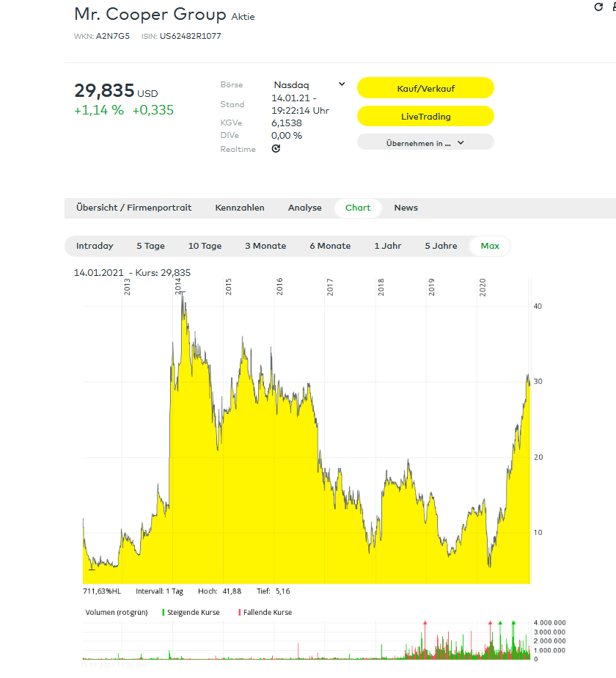
Task: Open the Börse Nasdaq dropdown
Action: coord(309,85)
